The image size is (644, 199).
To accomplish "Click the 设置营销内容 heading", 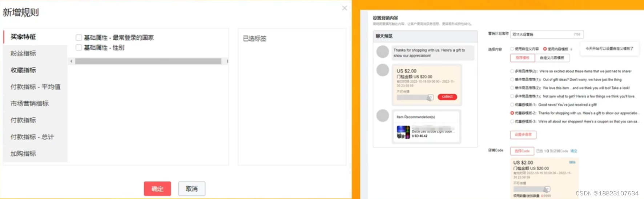I will [385, 18].
